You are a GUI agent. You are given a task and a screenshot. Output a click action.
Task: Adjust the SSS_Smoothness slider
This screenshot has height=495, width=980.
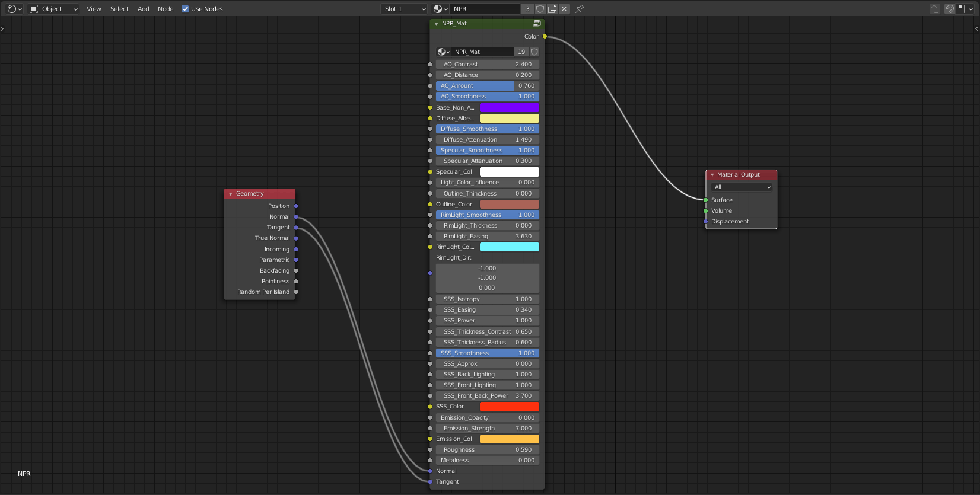[x=488, y=353]
